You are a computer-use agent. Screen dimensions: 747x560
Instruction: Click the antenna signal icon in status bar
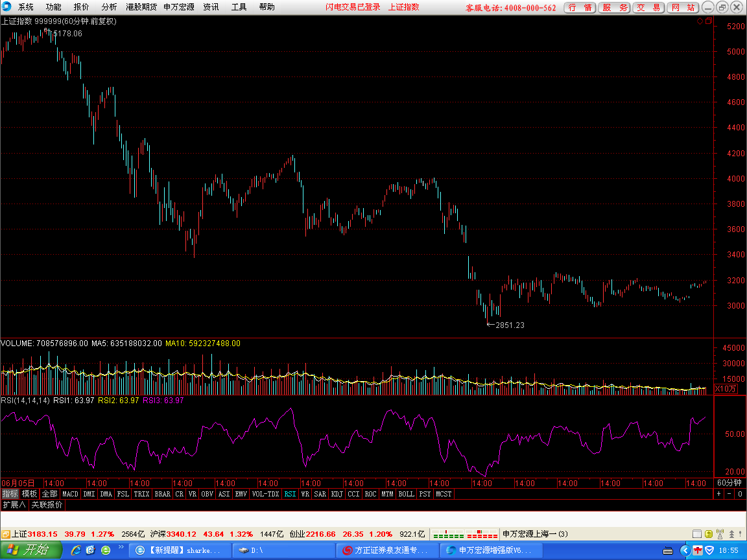pyautogui.click(x=720, y=534)
